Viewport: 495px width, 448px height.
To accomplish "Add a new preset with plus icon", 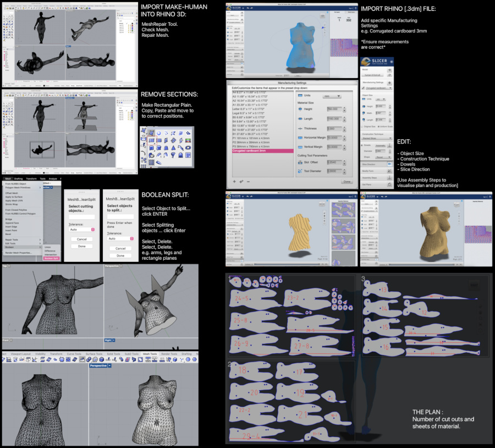I will (234, 181).
